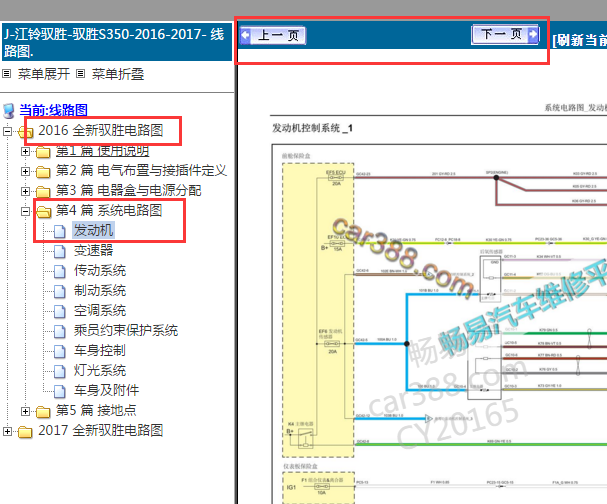Click page icon next to 车身及附件
The width and height of the screenshot is (607, 504).
tap(59, 391)
